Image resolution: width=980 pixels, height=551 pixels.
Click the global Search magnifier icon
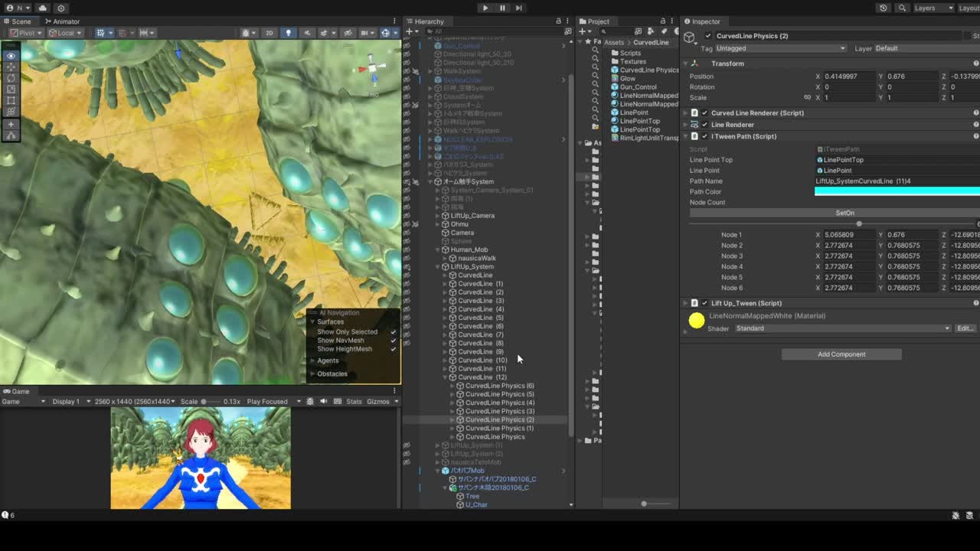click(903, 8)
